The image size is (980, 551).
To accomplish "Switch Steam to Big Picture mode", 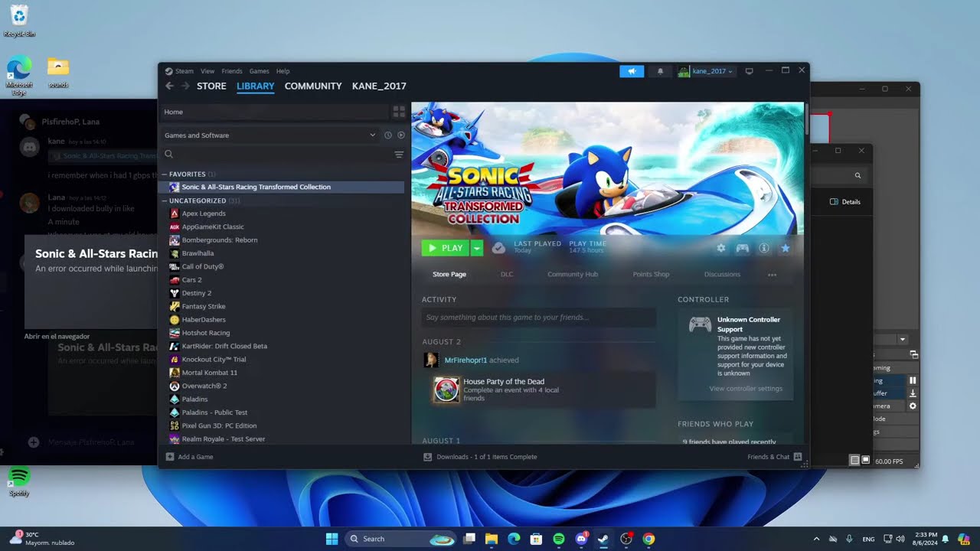I will 749,70.
